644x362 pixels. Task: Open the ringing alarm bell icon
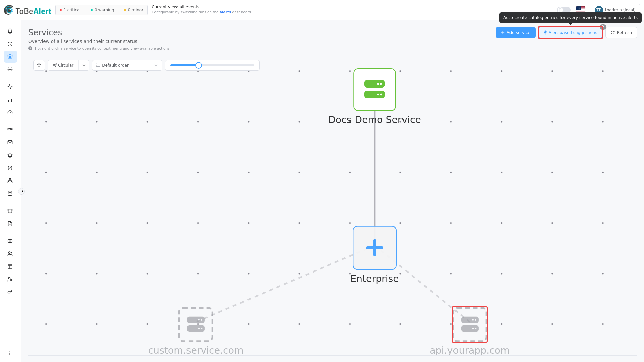10,155
